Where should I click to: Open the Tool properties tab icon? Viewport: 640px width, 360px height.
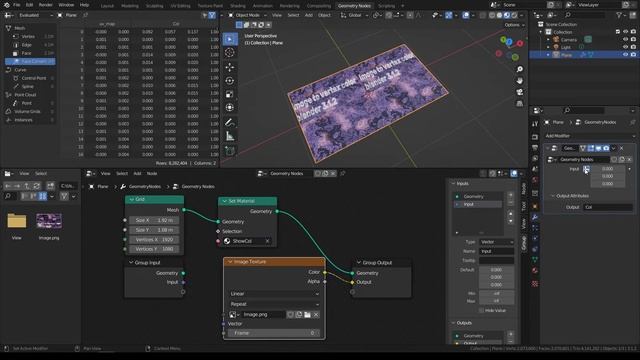pos(535,124)
